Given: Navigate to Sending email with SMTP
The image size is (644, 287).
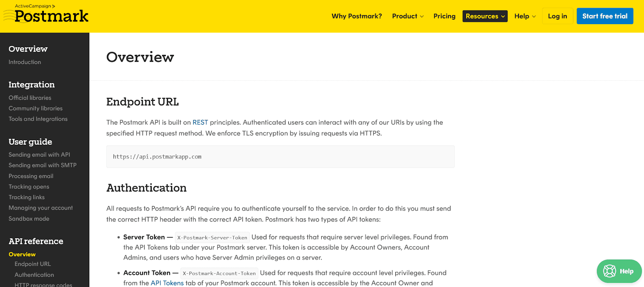Looking at the screenshot, I should pos(43,165).
